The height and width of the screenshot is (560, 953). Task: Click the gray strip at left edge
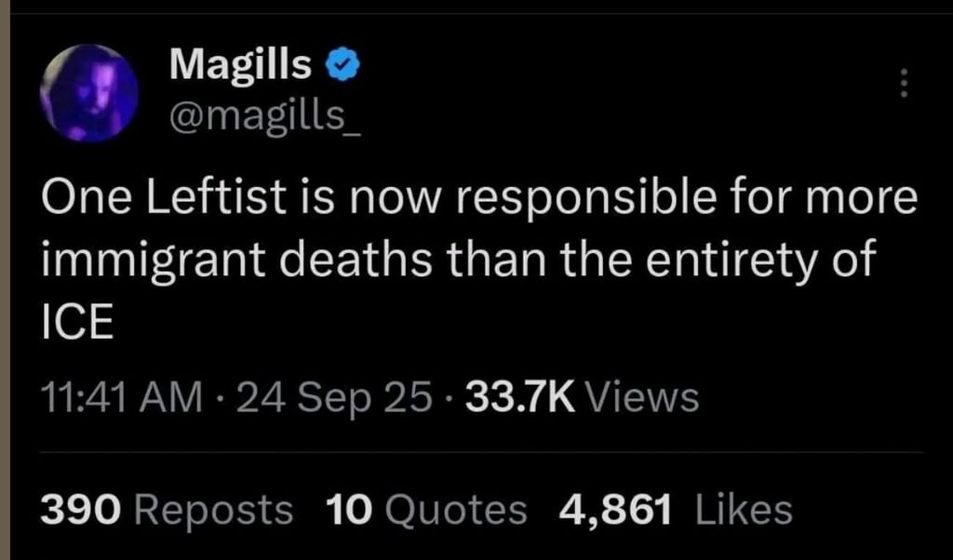click(4, 279)
